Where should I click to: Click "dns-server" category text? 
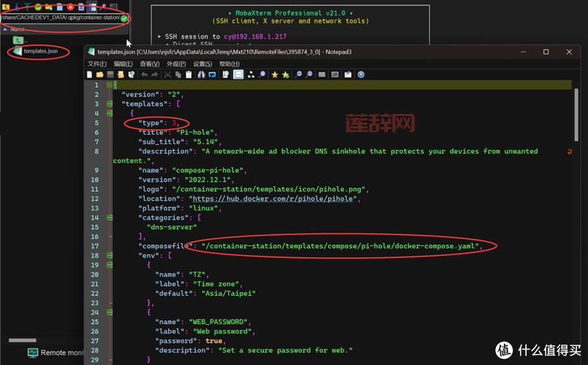pos(171,227)
